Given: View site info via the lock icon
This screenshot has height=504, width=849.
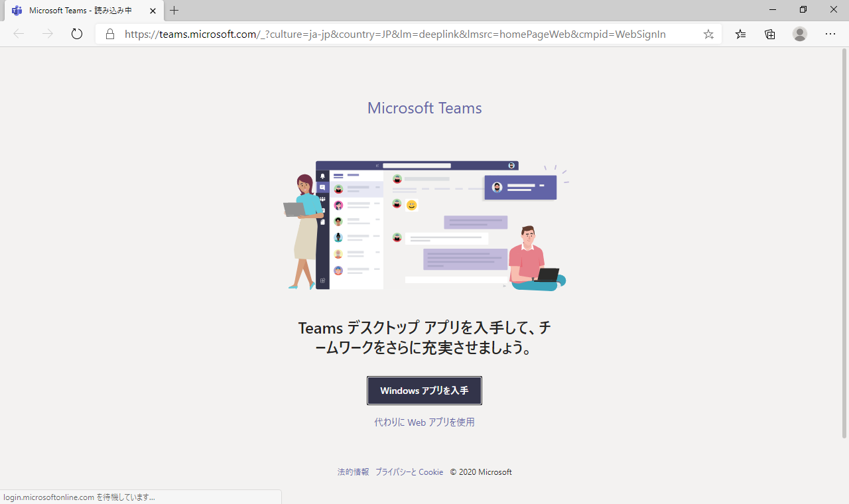Looking at the screenshot, I should 110,34.
